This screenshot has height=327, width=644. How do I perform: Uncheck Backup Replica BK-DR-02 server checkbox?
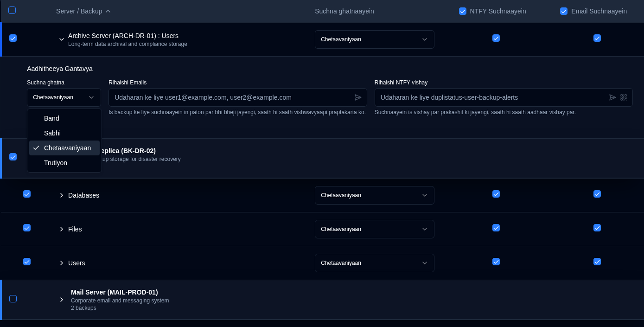tap(13, 157)
